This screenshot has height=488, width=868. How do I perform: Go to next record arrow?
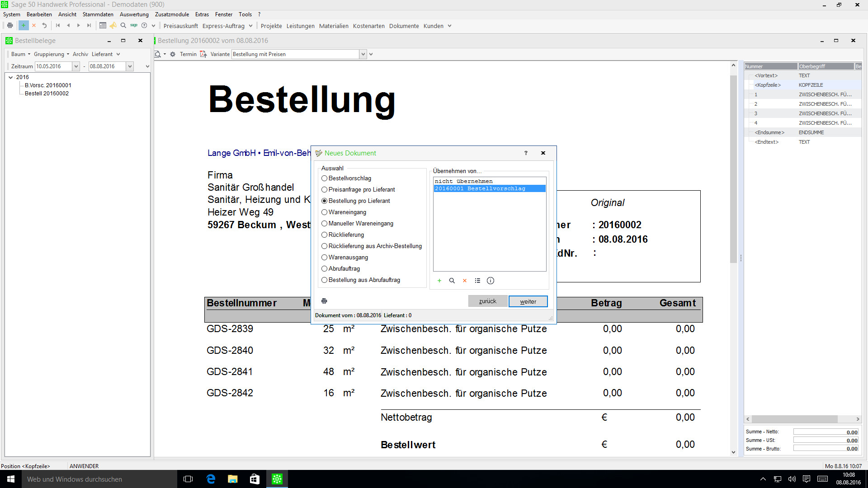(x=79, y=26)
